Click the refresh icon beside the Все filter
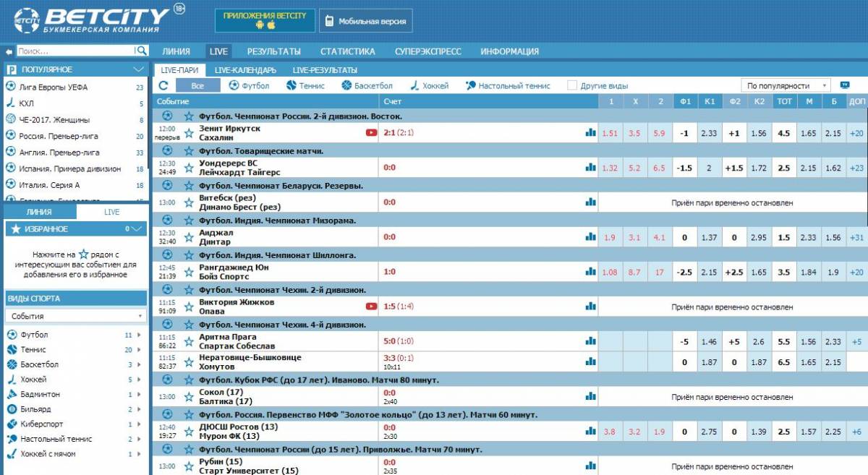Screen dimensions: 868x475 click(x=163, y=85)
